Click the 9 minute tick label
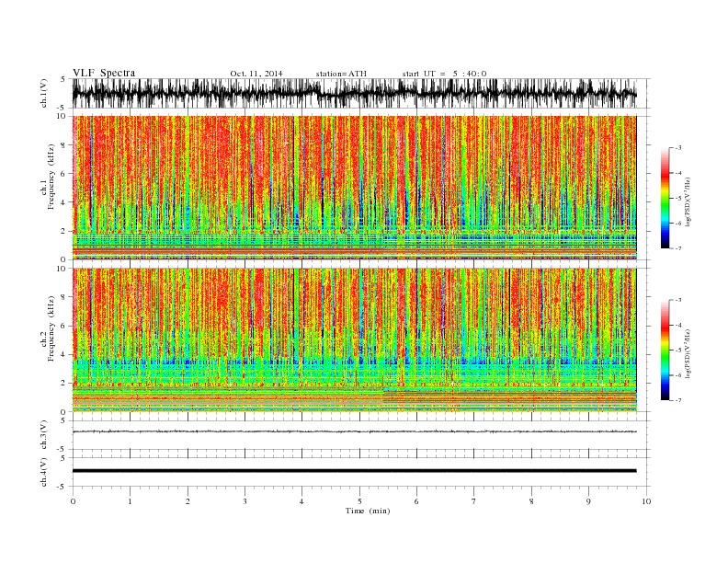728x563 pixels. [588, 501]
